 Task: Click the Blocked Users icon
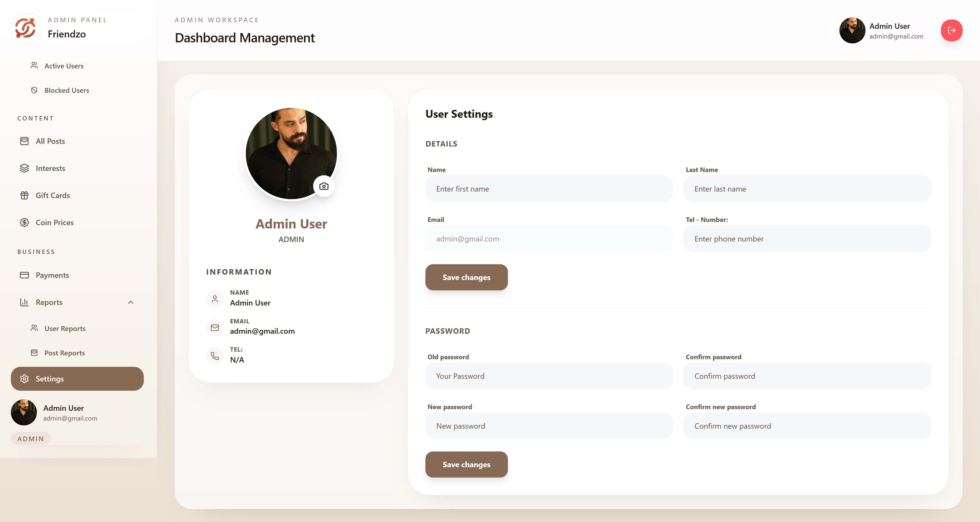pyautogui.click(x=34, y=90)
